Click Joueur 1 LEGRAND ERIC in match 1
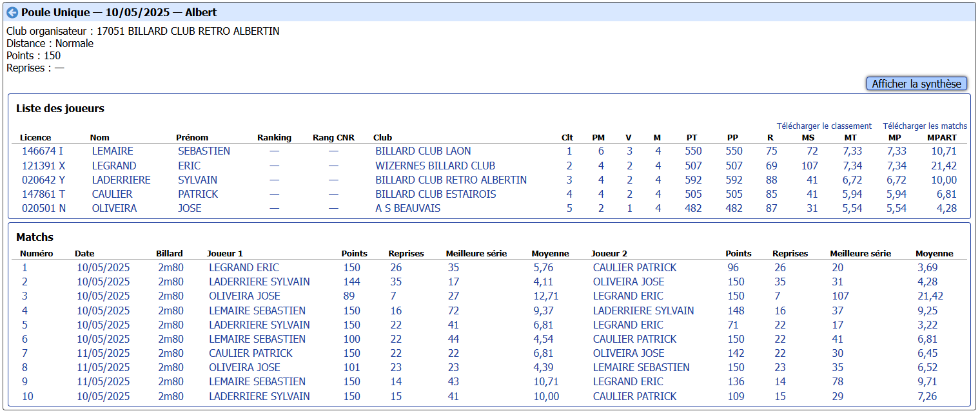Screen dimensions: 980x411 tap(244, 267)
